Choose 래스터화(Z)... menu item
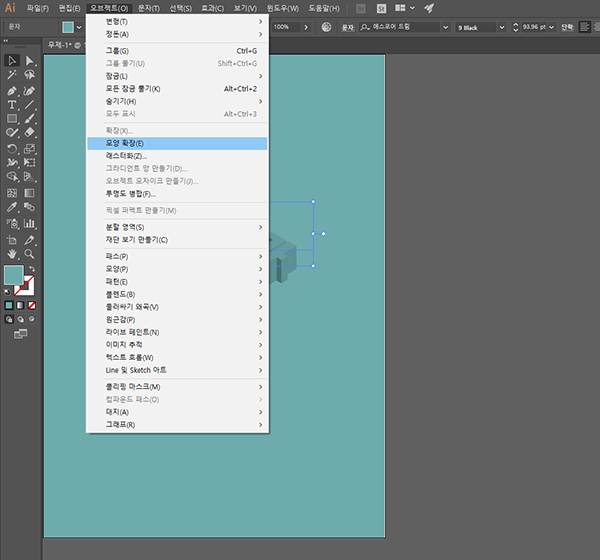600x560 pixels. pos(177,156)
